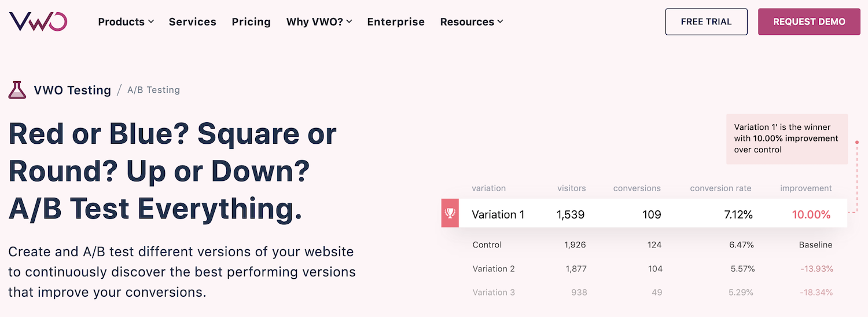Click the VWO Testing flask icon

click(x=17, y=90)
